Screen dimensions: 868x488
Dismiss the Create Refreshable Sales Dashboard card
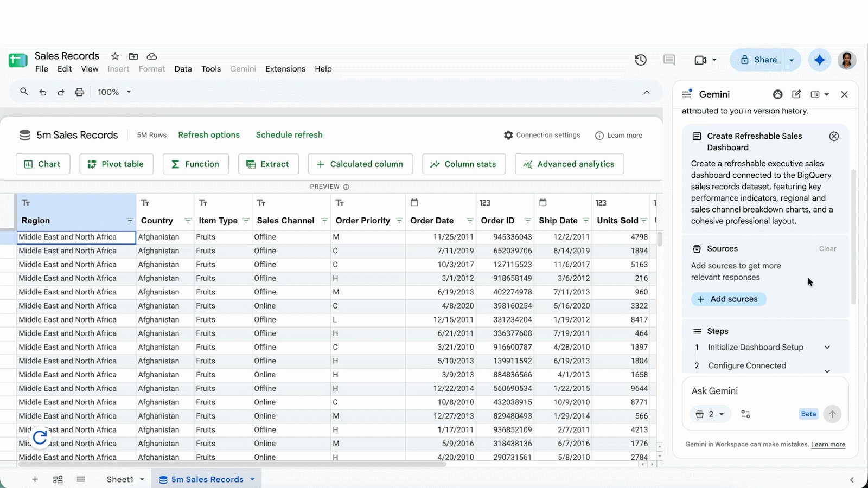pyautogui.click(x=834, y=136)
